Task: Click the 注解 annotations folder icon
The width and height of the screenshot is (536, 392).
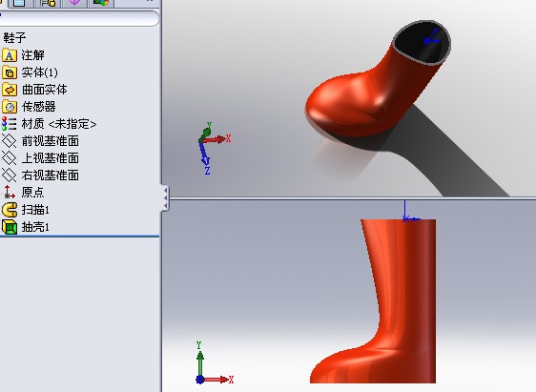Action: [10, 55]
